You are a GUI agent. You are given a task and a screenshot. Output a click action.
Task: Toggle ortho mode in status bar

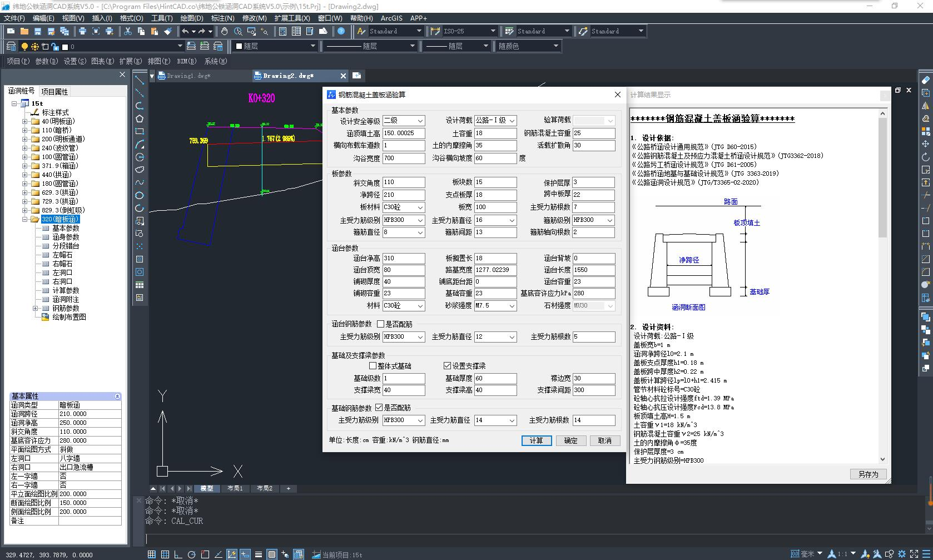pyautogui.click(x=178, y=554)
